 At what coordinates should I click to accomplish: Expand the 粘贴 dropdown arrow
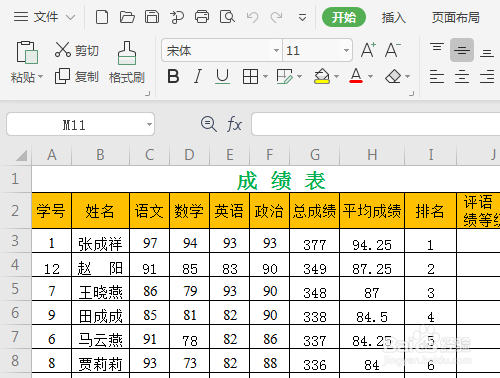tap(40, 77)
